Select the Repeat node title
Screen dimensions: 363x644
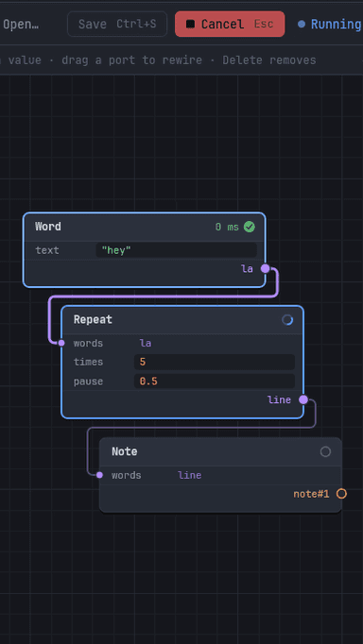(x=93, y=320)
